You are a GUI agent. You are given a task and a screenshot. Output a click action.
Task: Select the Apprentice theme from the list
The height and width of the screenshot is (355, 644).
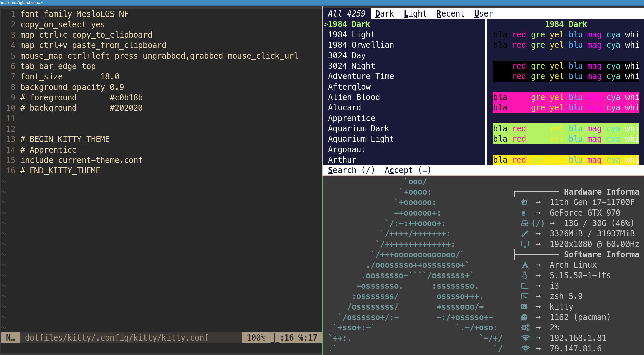click(x=352, y=118)
